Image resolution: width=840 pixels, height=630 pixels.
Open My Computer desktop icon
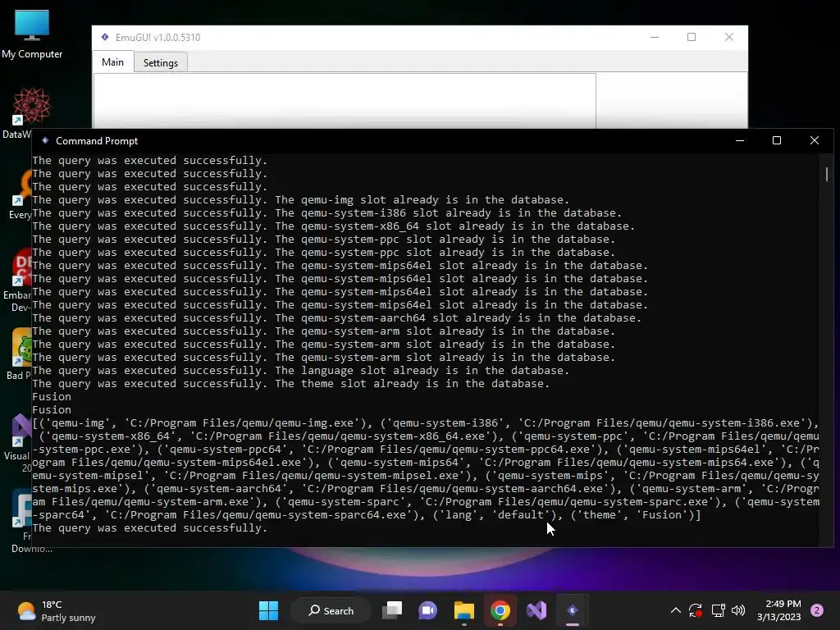click(x=32, y=34)
